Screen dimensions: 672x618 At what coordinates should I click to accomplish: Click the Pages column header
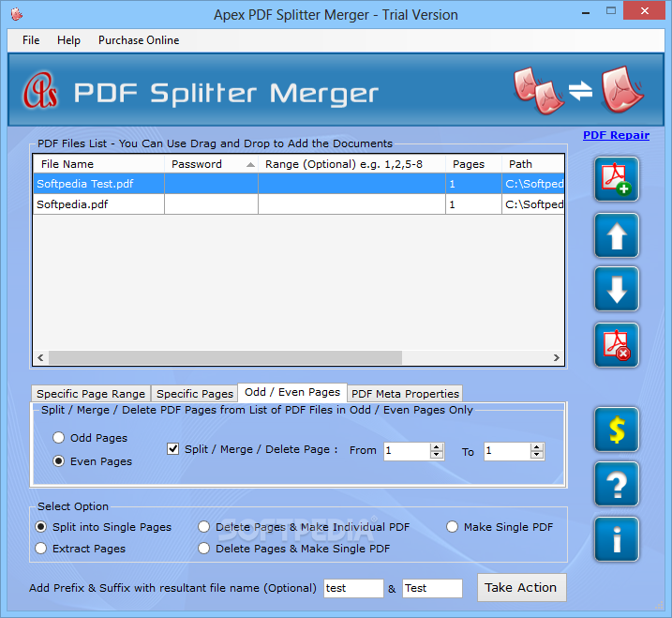click(473, 164)
